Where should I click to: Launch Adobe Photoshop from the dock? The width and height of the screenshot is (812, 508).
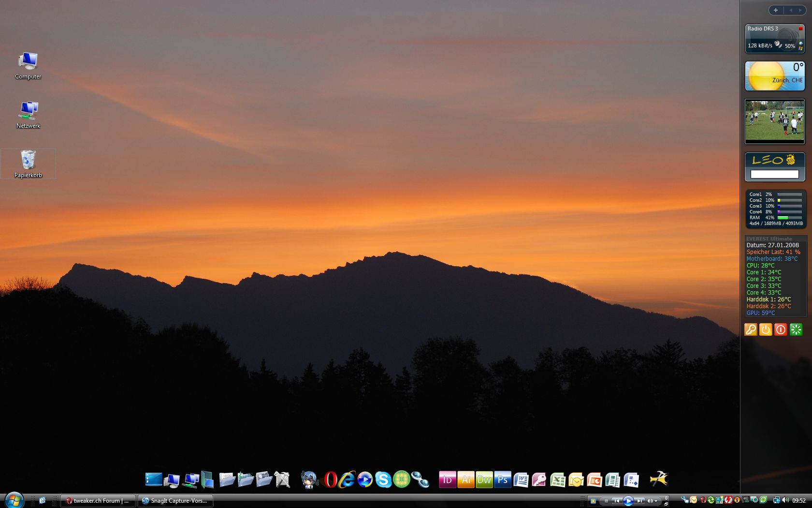[503, 479]
